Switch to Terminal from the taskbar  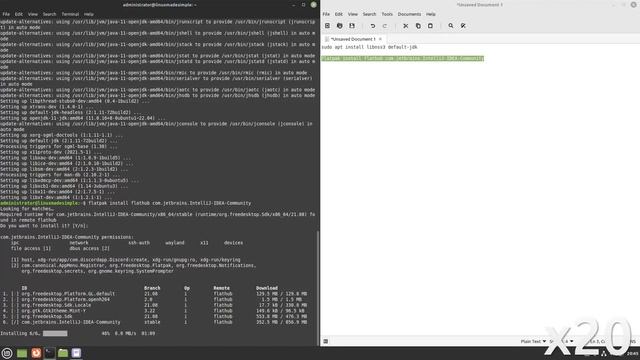[x=49, y=353]
